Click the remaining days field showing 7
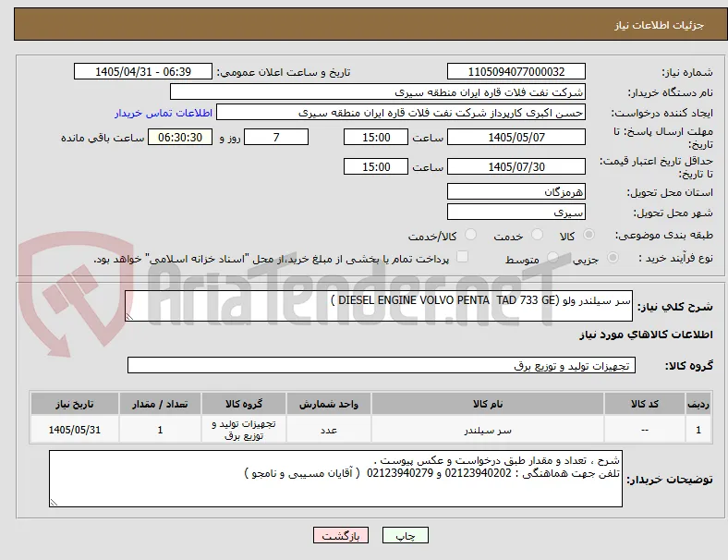 pyautogui.click(x=276, y=137)
